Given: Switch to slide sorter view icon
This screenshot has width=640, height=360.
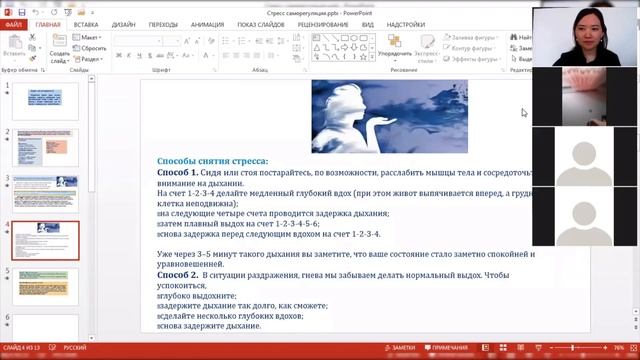Looking at the screenshot, I should click(x=503, y=348).
